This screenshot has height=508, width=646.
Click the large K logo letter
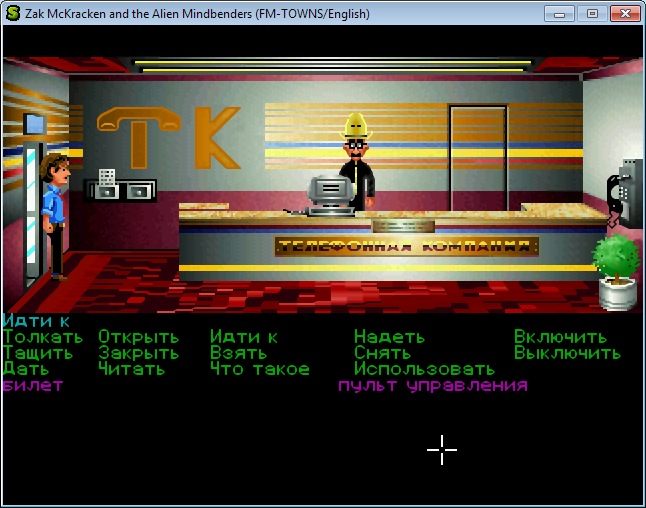[x=217, y=138]
